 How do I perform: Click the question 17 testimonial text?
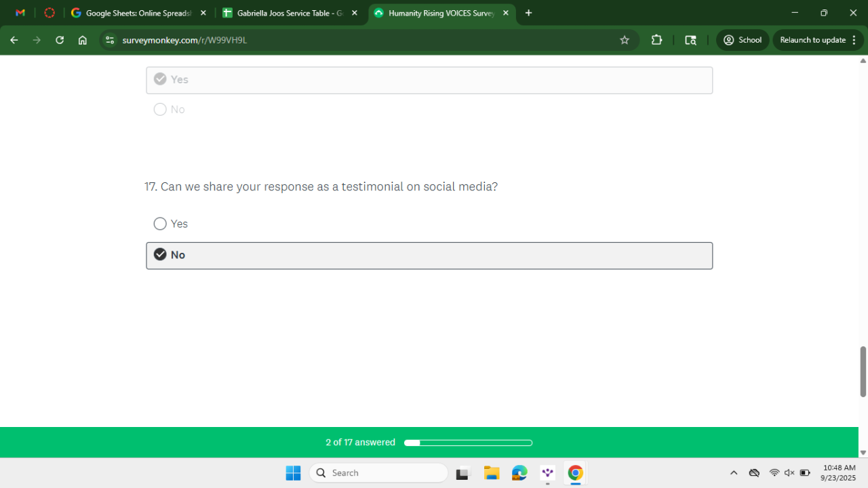pos(321,186)
